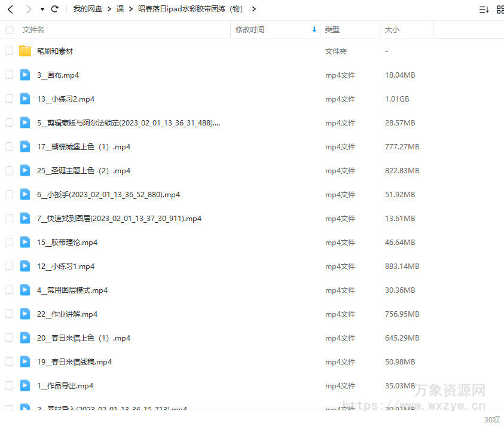Check the select-all checkbox in the header

[9, 29]
